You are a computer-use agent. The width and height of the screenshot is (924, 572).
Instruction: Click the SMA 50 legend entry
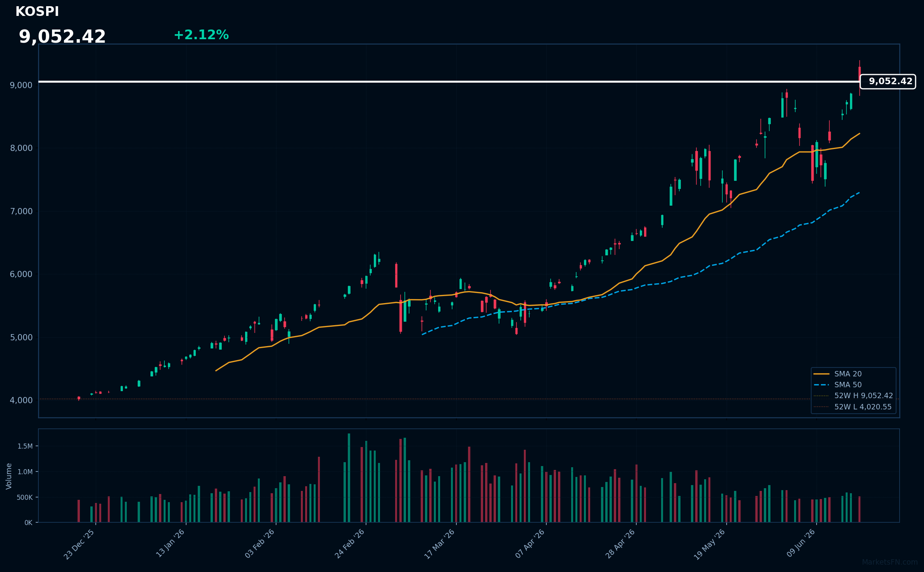(x=838, y=385)
